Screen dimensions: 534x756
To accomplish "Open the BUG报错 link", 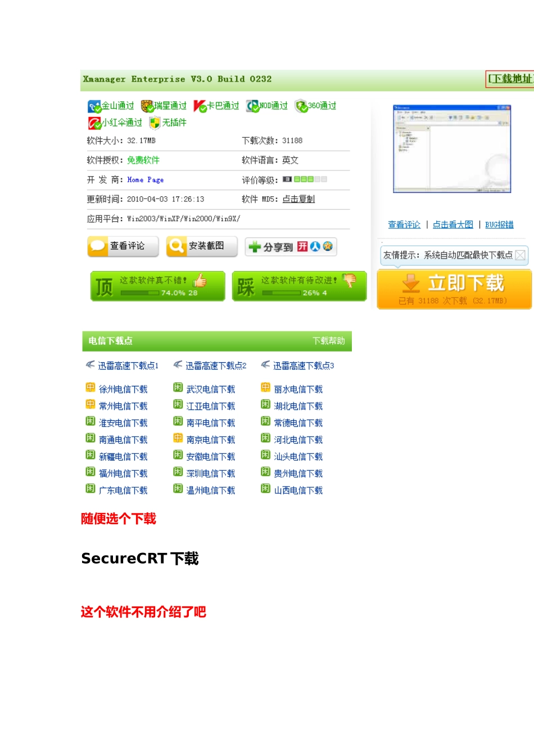I will (x=499, y=224).
